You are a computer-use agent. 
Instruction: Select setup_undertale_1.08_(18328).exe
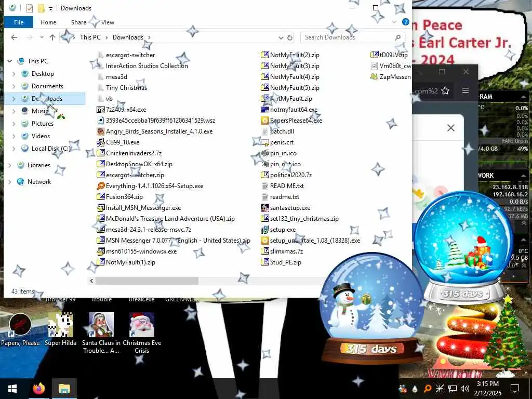click(x=311, y=241)
